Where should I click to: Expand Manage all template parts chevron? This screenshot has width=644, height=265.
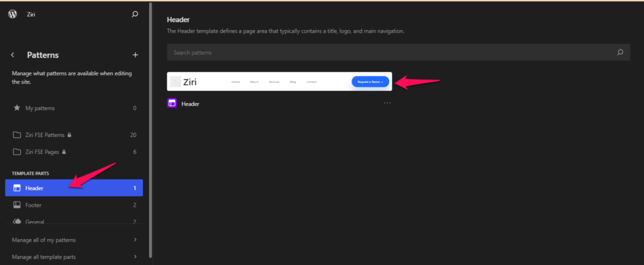tap(135, 257)
